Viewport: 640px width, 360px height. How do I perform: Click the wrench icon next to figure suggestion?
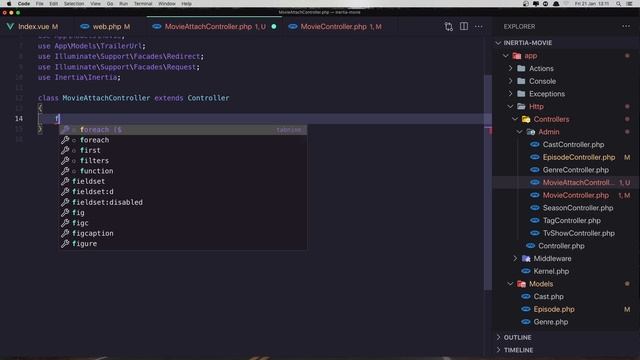coord(65,244)
